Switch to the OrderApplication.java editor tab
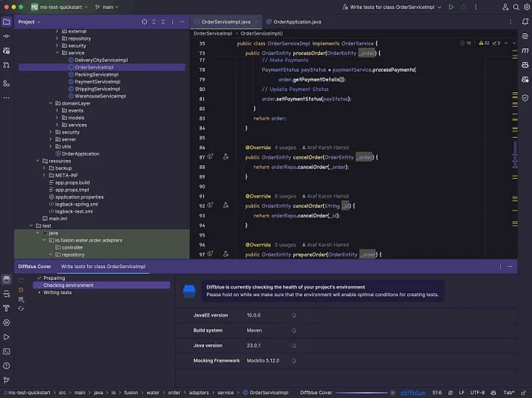 (296, 22)
